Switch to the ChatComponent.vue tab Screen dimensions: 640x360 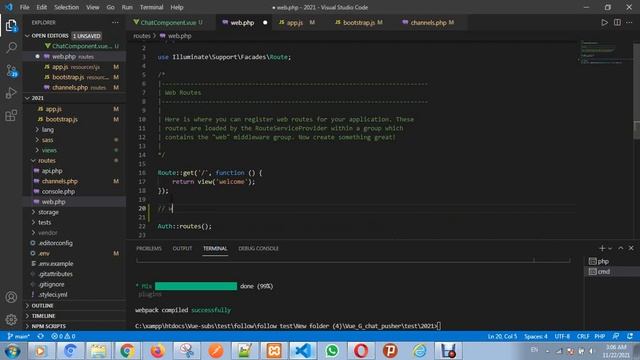[x=168, y=22]
